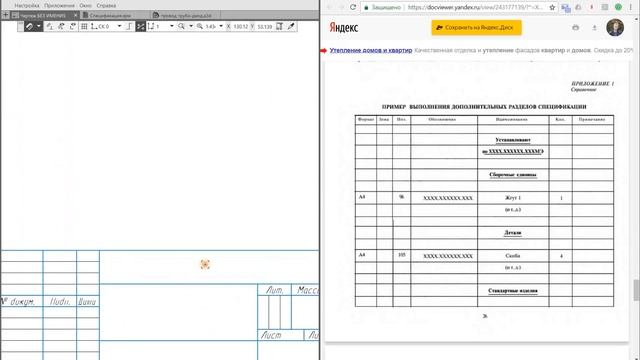The height and width of the screenshot is (360, 640).
Task: Click the zoom-in magnifier icon before scale value
Action: coord(200,26)
